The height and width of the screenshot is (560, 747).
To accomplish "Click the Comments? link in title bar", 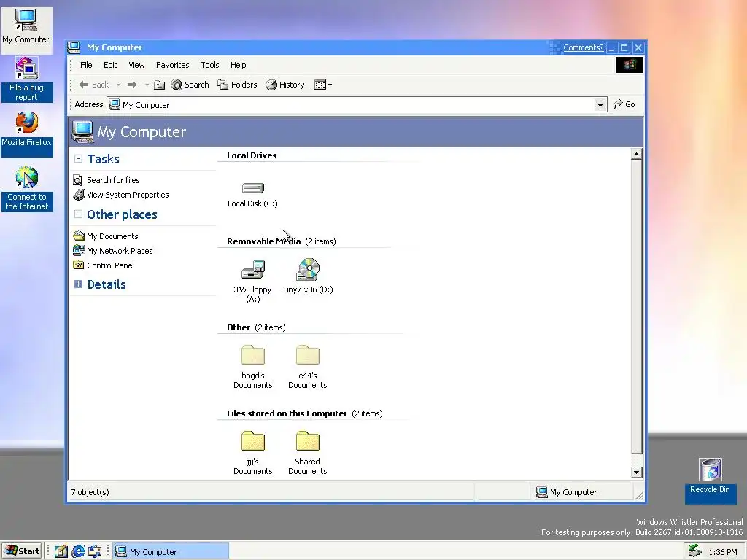I will click(x=583, y=47).
